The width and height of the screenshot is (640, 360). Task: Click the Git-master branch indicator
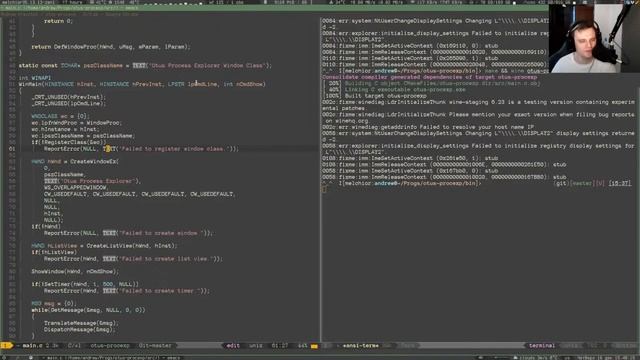(x=155, y=346)
